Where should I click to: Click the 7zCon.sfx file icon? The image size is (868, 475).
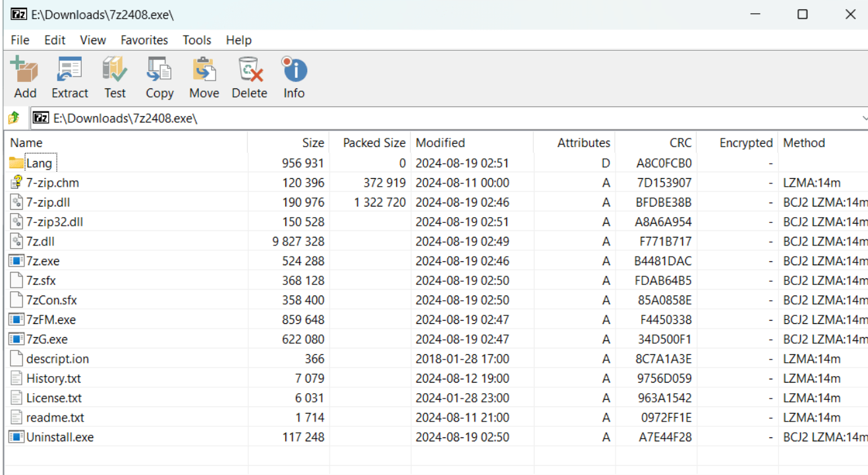pos(17,300)
